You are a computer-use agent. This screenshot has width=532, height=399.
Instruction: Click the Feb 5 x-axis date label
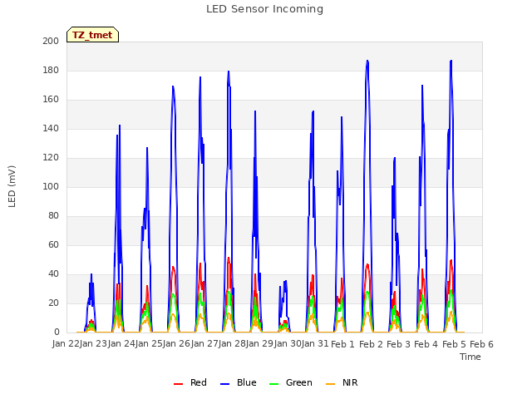[454, 344]
